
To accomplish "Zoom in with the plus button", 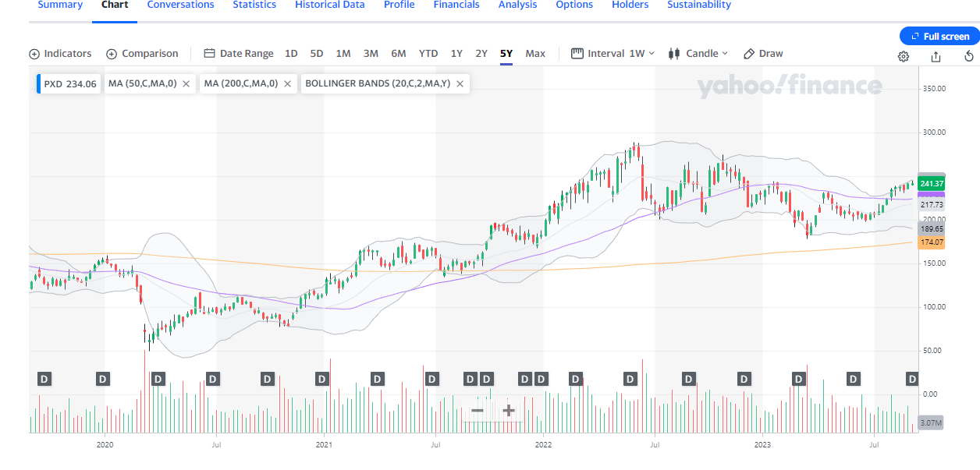I will pos(508,410).
